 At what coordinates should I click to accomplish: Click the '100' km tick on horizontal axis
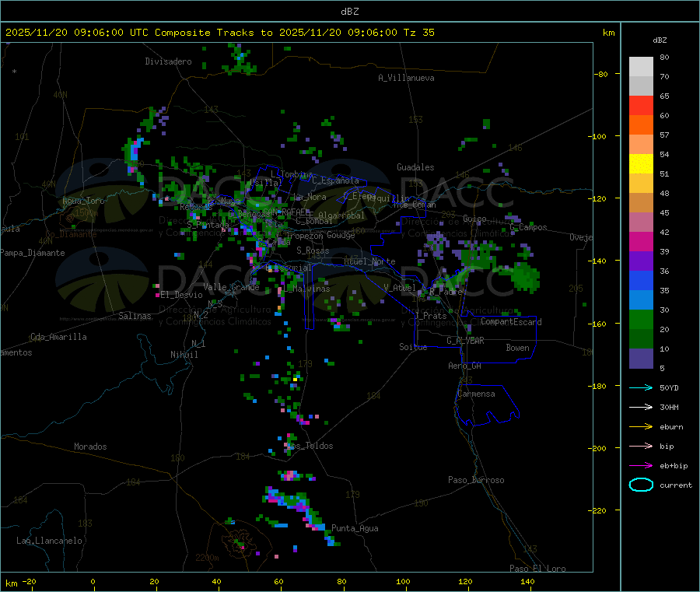pos(403,582)
